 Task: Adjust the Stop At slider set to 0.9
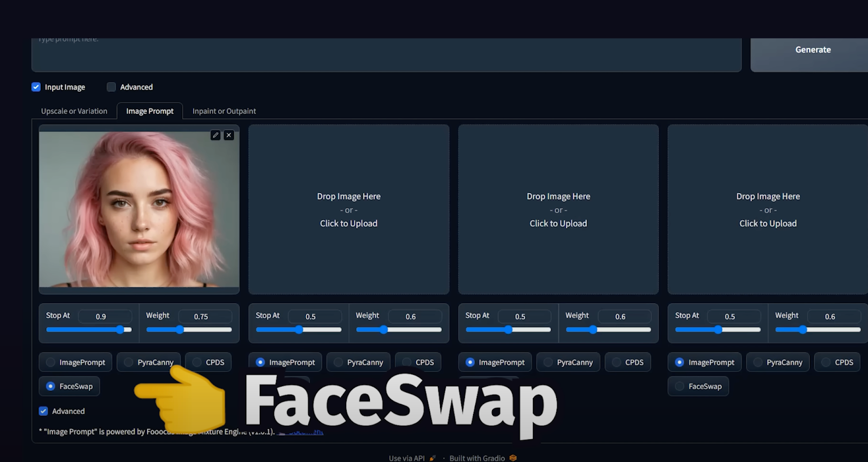(89, 330)
